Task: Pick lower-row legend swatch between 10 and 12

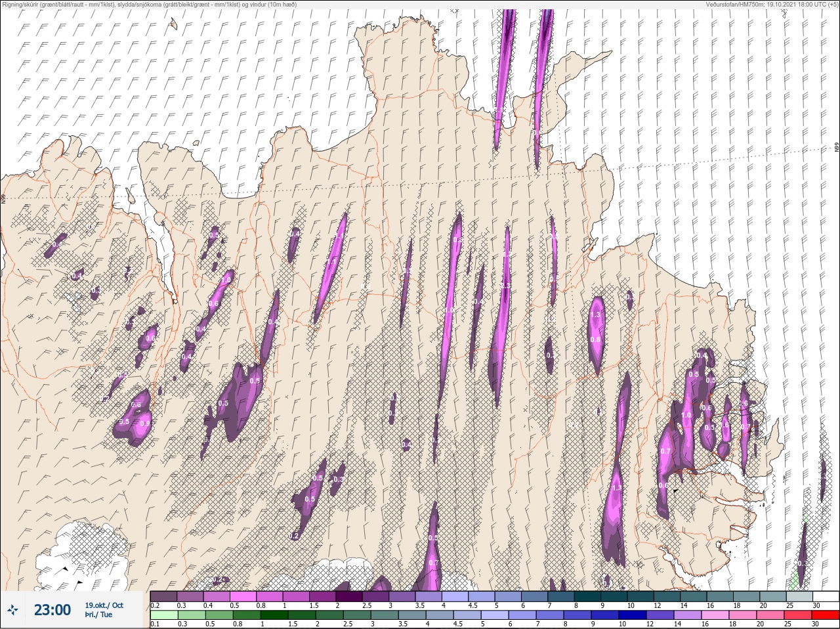Action: [633, 615]
